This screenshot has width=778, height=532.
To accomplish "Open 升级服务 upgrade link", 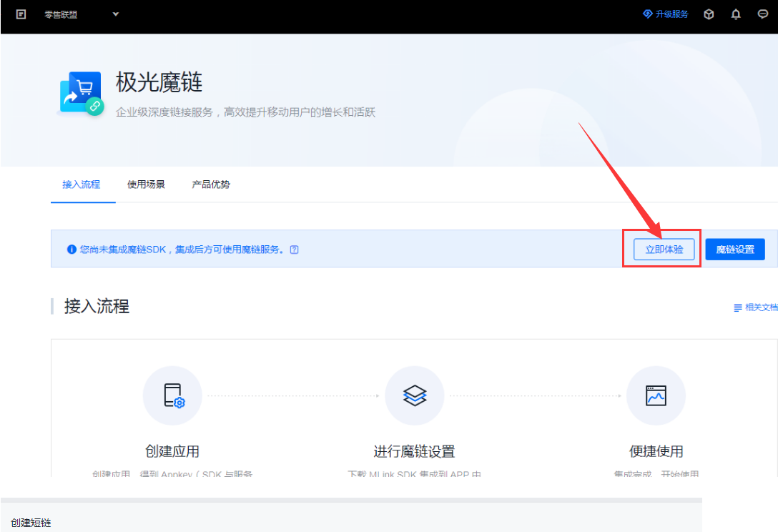I will (x=666, y=14).
